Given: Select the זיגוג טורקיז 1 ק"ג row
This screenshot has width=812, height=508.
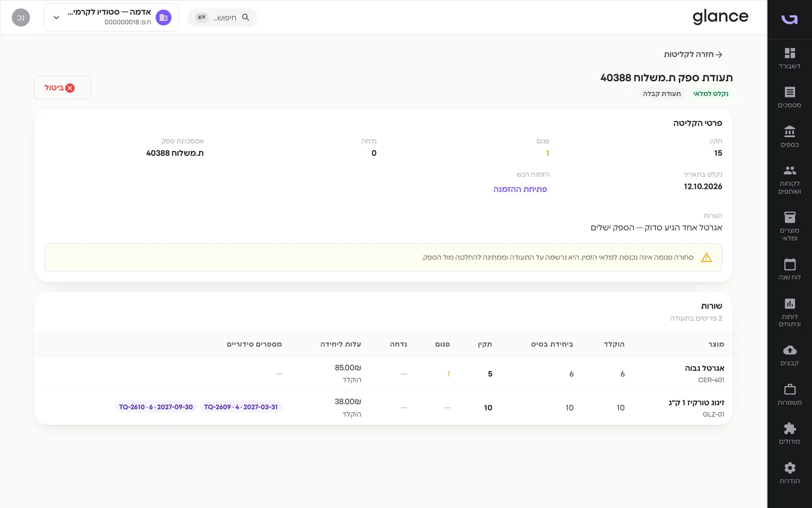Looking at the screenshot, I should tap(383, 407).
